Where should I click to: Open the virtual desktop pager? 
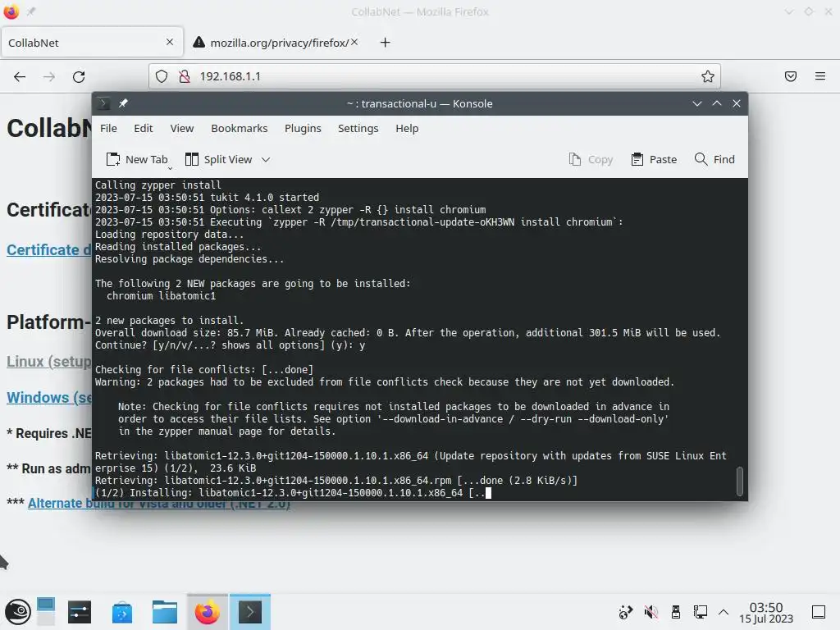tap(46, 612)
